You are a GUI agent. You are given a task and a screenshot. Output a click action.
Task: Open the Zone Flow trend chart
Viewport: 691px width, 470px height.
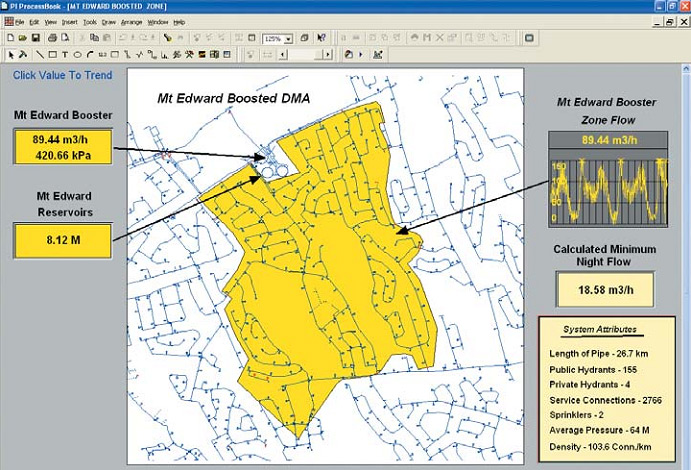tap(608, 193)
